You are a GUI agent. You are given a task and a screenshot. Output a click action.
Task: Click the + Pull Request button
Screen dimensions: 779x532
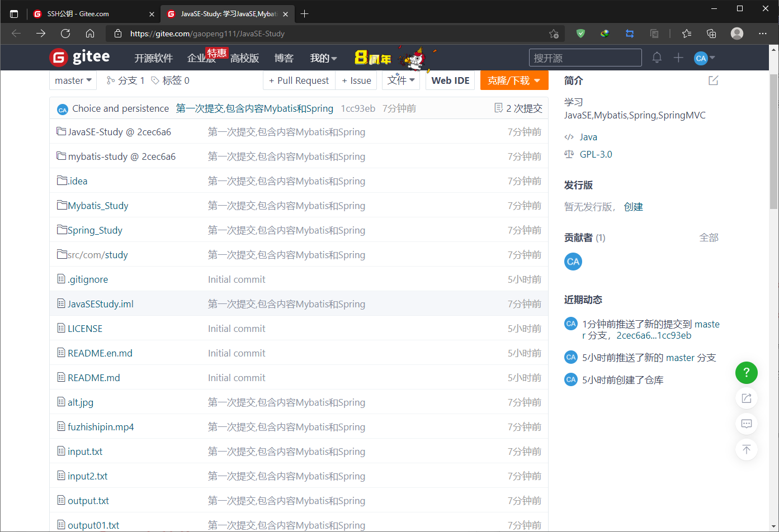click(299, 80)
